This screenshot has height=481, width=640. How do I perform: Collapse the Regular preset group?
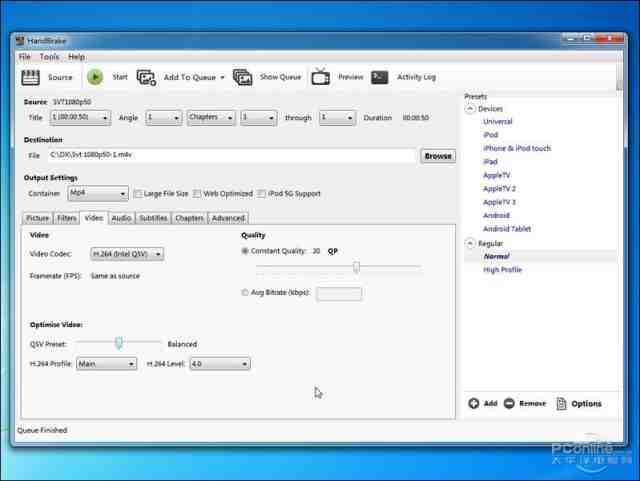pyautogui.click(x=470, y=243)
